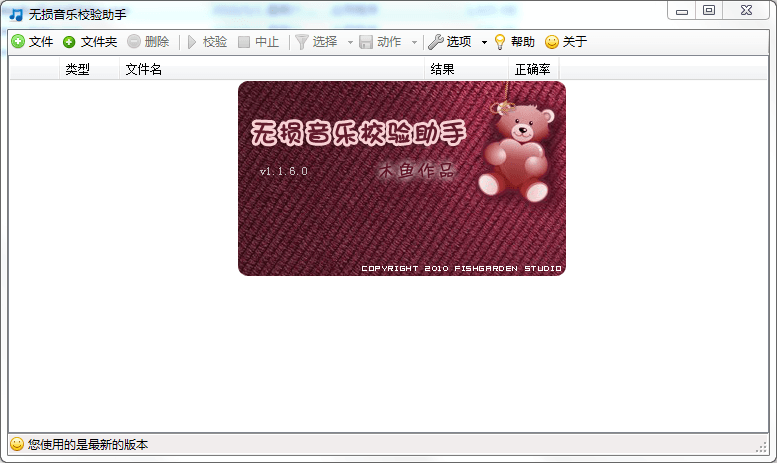Click the 动作 toolbar label

coord(389,42)
